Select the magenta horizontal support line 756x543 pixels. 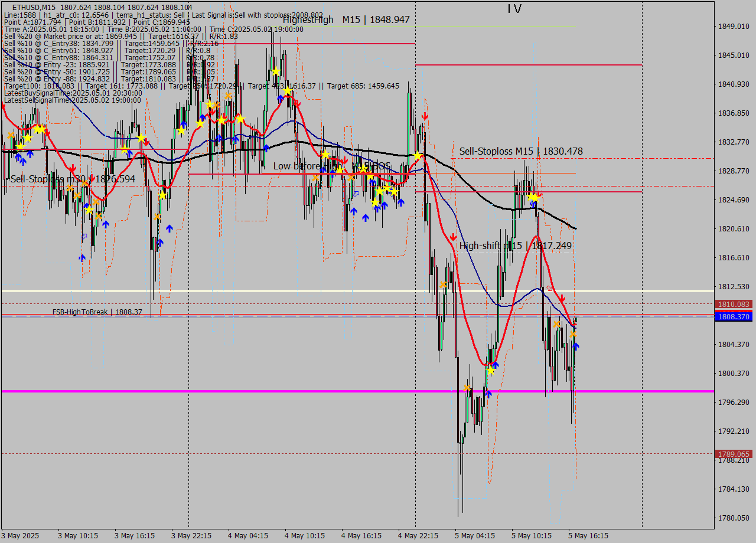point(236,391)
